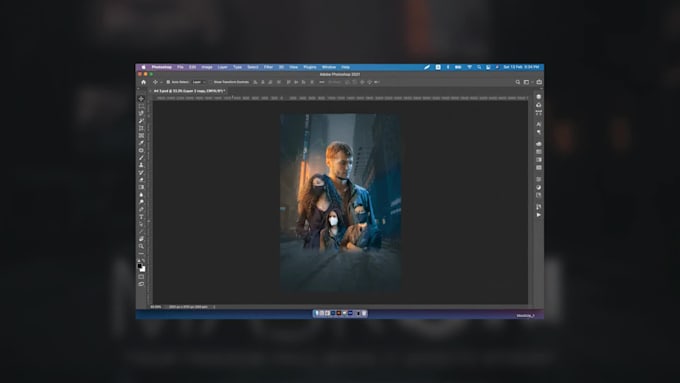This screenshot has height=383, width=680.
Task: Open the Image menu
Action: click(207, 67)
